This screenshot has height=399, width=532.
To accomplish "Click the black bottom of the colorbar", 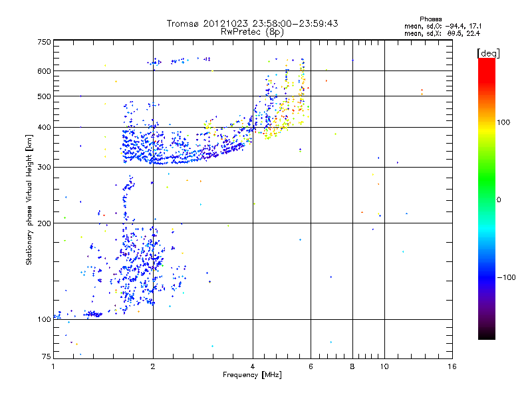I will 487,334.
